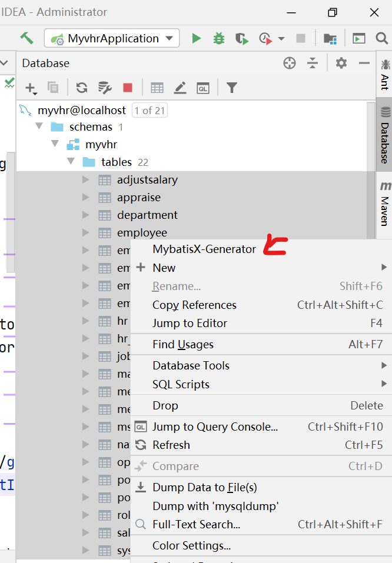Image resolution: width=392 pixels, height=563 pixels.
Task: Open the Maven side tab
Action: (x=385, y=204)
